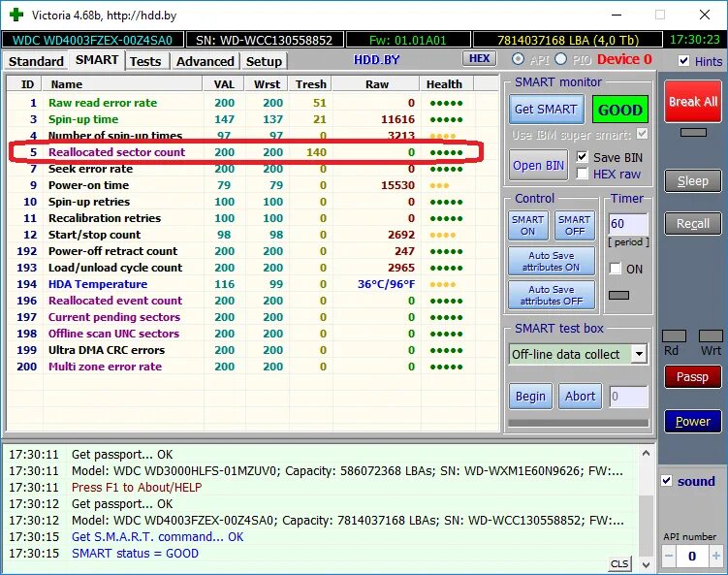This screenshot has height=575, width=728.
Task: Click the Get SMART button
Action: 546,110
